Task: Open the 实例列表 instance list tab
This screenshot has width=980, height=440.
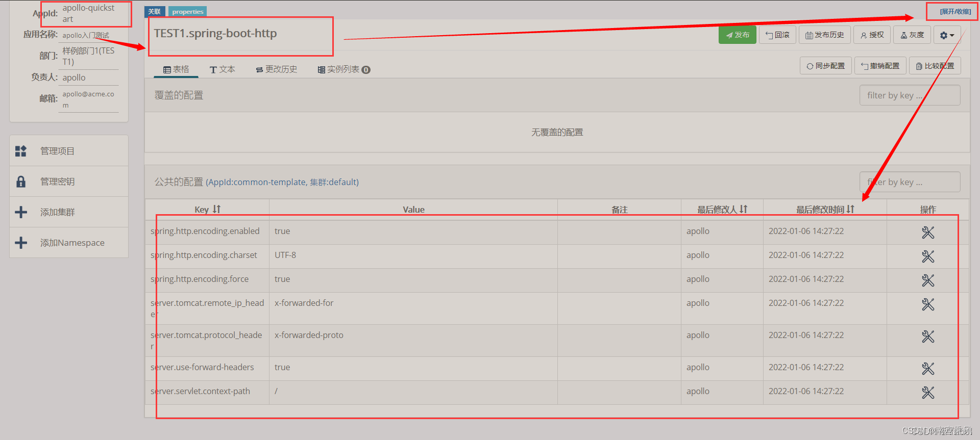Action: (344, 69)
